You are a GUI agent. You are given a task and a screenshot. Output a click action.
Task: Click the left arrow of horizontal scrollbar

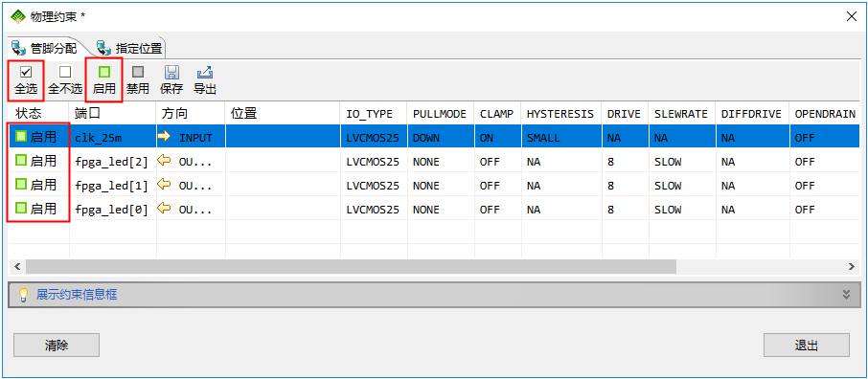(x=17, y=267)
